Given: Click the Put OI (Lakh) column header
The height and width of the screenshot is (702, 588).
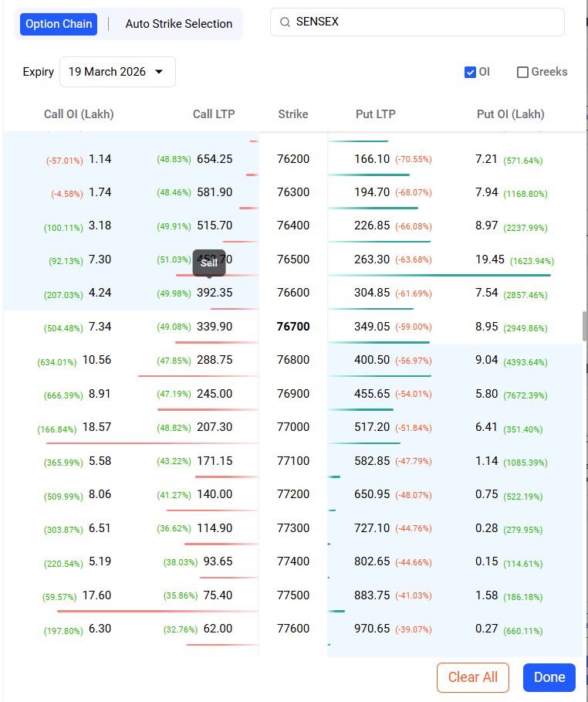Looking at the screenshot, I should click(x=510, y=114).
